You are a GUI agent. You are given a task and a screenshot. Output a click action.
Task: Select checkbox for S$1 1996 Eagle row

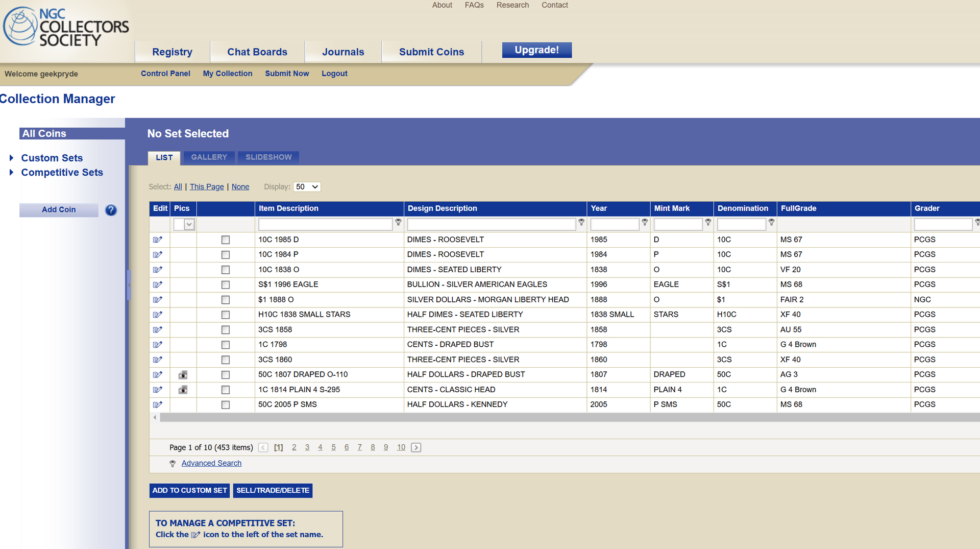tap(225, 285)
